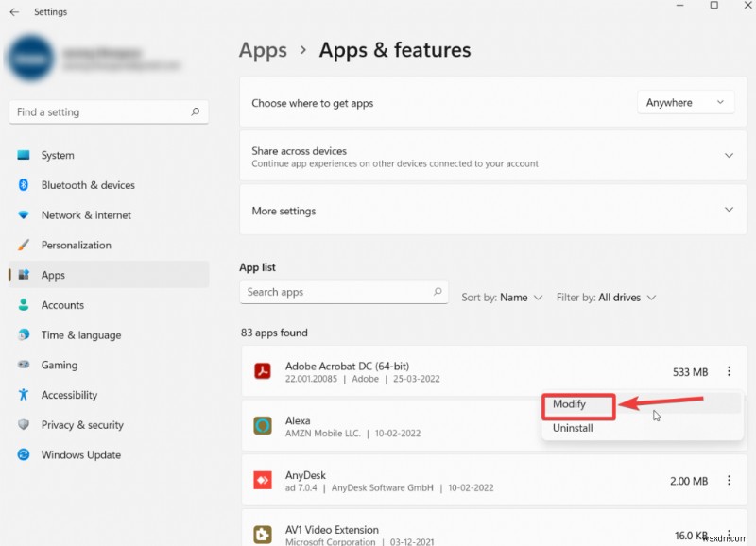The image size is (756, 546).
Task: Click the Search apps magnifier icon
Action: [438, 292]
